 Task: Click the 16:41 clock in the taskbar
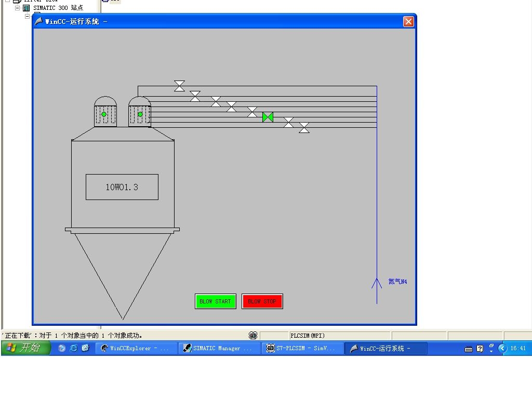pos(518,348)
